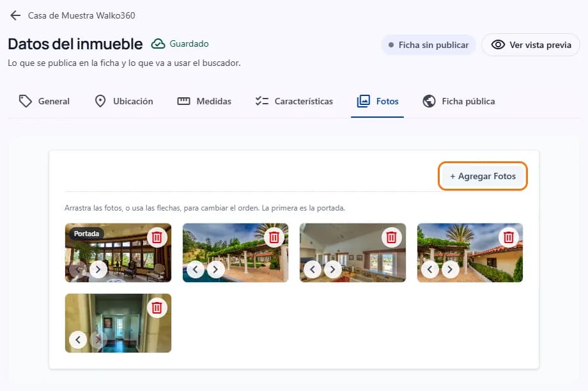The image size is (588, 391).
Task: Delete the fourth photo with palm tree
Action: 509,237
